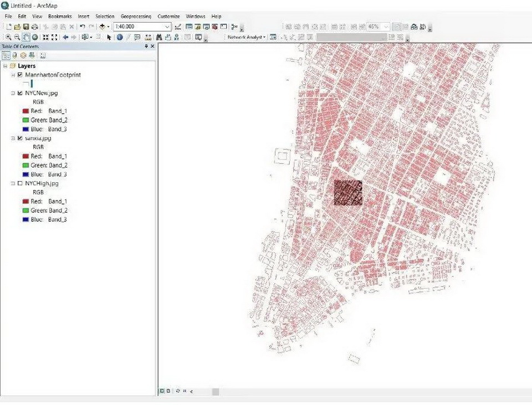The image size is (532, 405).
Task: Click the Add Data button
Action: (103, 27)
